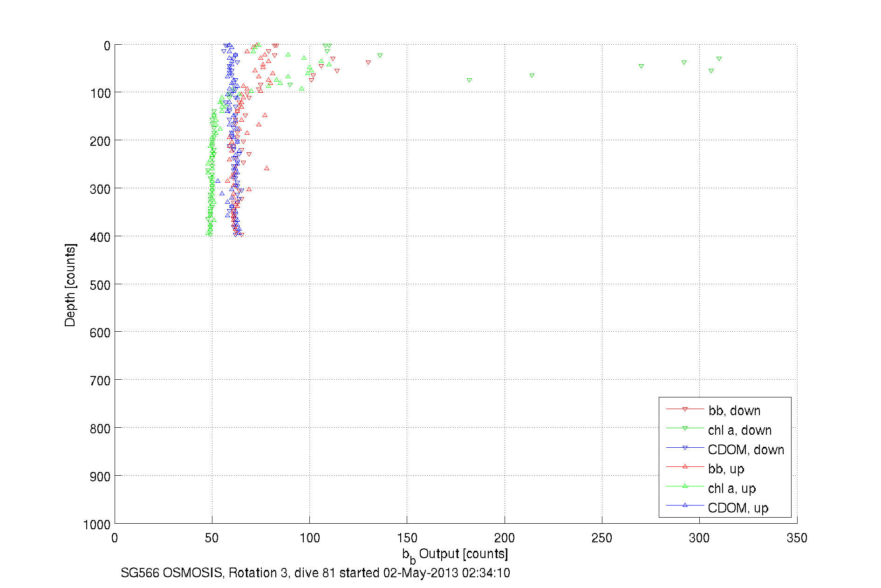Click the 'bb Output [counts]' x-axis label
881x588 pixels.
point(455,555)
